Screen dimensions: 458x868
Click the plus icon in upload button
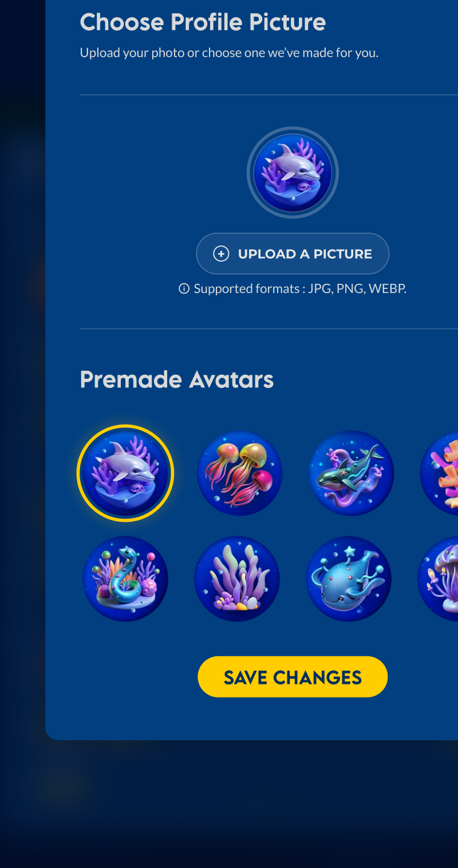pos(221,254)
